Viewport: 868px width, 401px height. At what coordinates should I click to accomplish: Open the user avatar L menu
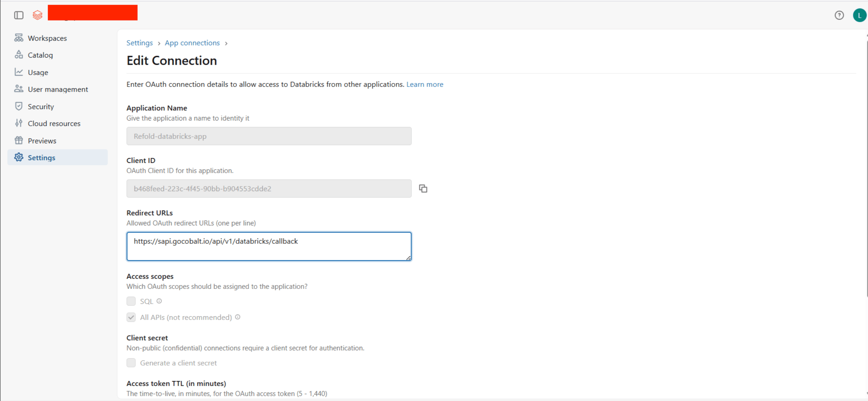click(x=859, y=15)
